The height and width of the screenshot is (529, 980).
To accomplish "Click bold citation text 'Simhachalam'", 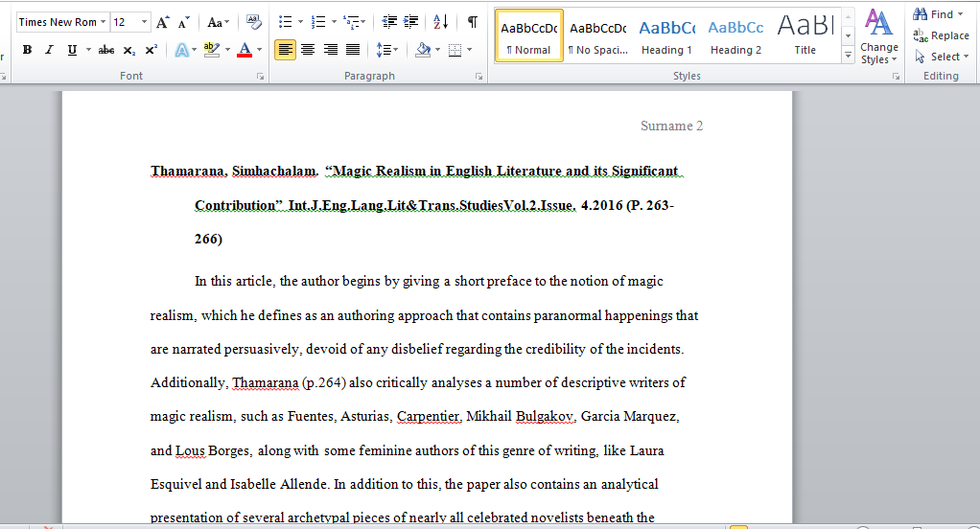I will point(274,172).
